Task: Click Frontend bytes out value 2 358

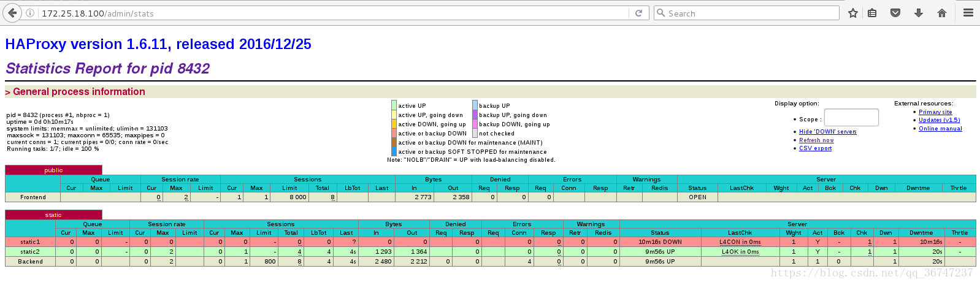Action: coord(461,197)
